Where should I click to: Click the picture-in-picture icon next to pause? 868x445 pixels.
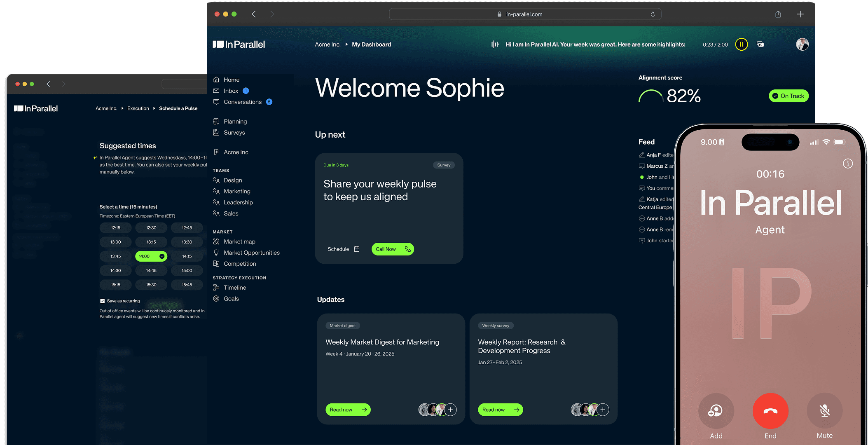click(760, 44)
